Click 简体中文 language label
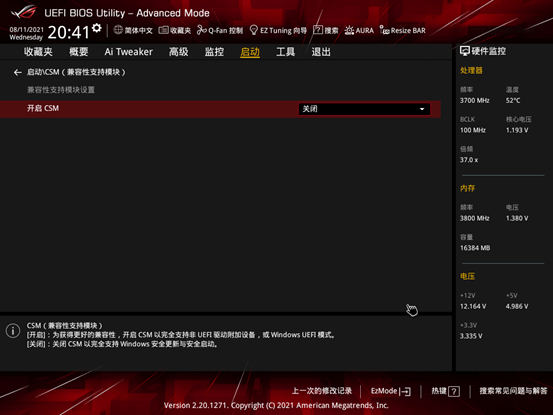The width and height of the screenshot is (553, 415). 138,31
